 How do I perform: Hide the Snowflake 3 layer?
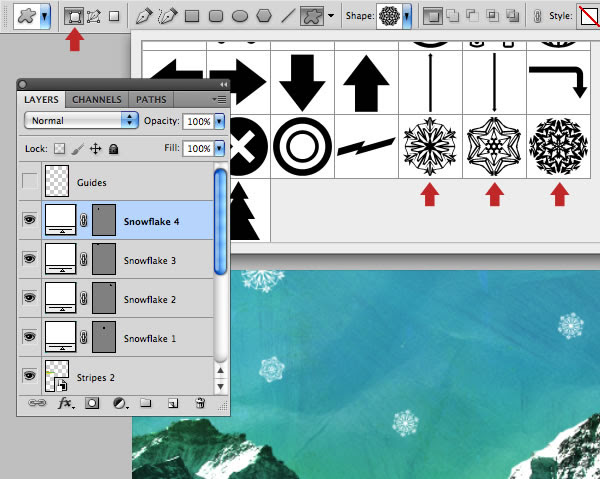(29, 259)
